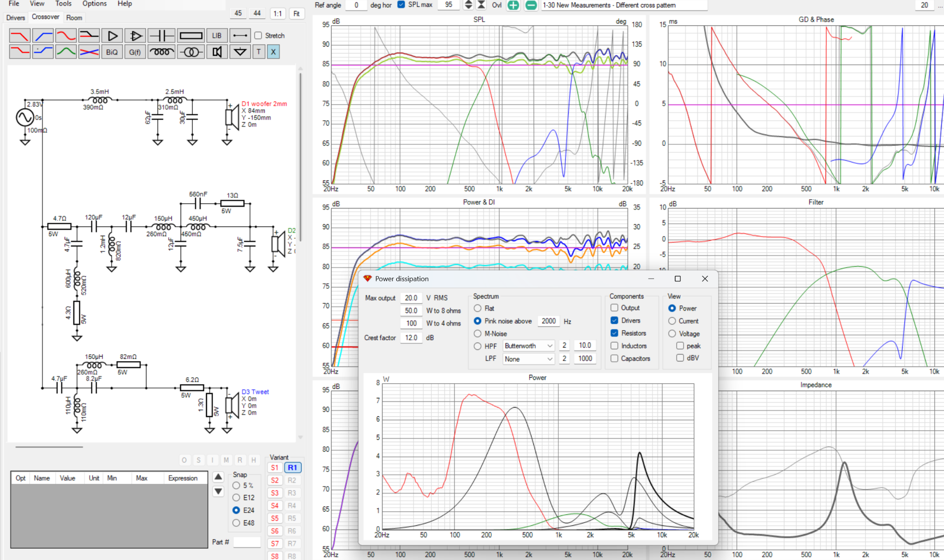Uncheck the Drivers components checkbox
This screenshot has width=944, height=560.
tap(614, 320)
